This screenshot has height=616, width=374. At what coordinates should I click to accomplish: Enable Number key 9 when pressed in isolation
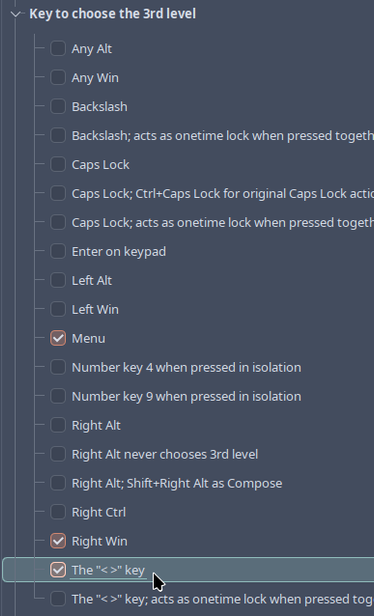pos(58,396)
